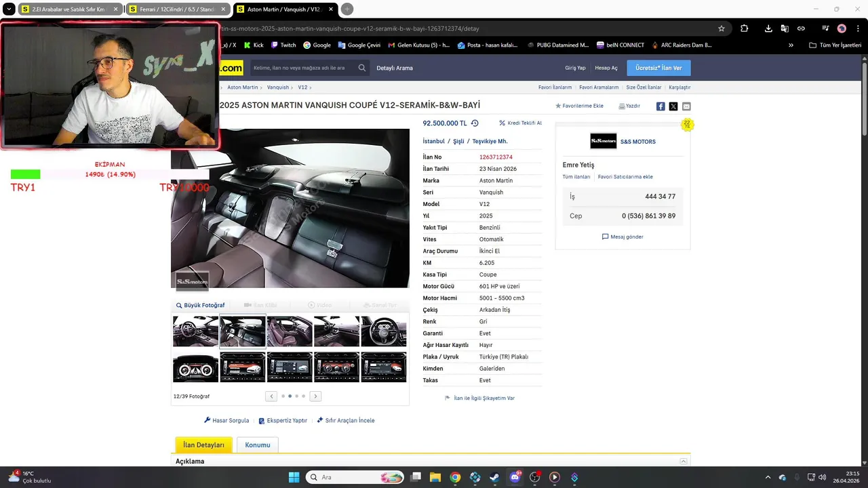The height and width of the screenshot is (488, 868).
Task: Share listing on Facebook
Action: pos(660,106)
